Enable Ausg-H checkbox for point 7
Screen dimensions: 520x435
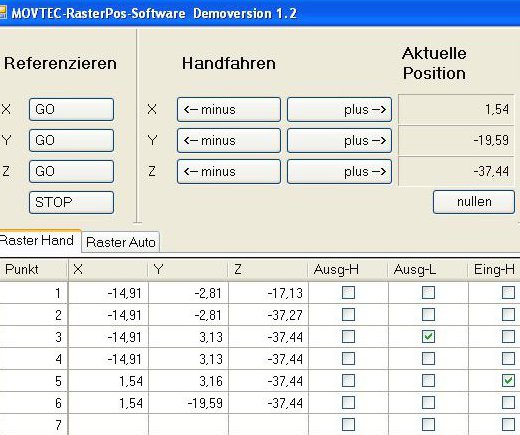click(348, 425)
